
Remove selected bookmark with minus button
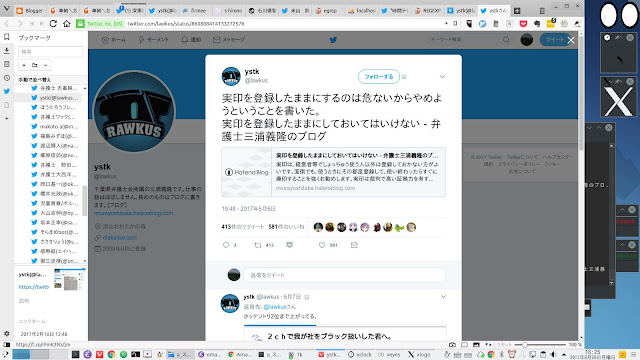click(x=45, y=65)
